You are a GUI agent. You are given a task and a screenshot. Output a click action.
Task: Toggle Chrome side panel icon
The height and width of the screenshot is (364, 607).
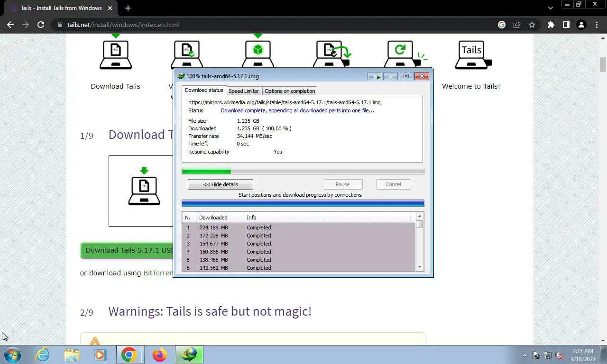click(566, 25)
